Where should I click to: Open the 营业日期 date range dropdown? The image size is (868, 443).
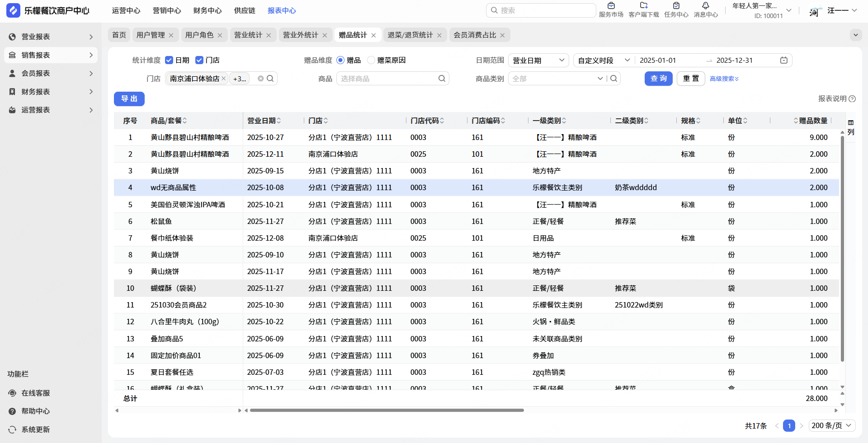point(538,61)
